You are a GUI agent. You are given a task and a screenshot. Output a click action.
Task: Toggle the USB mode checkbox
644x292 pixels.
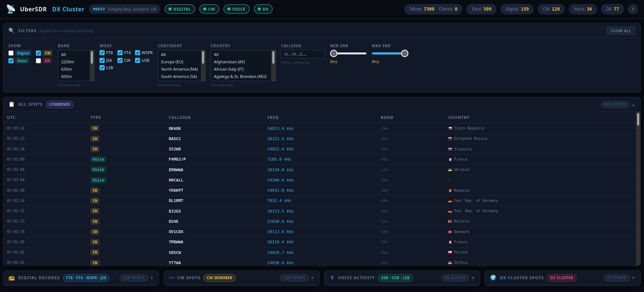coord(138,60)
